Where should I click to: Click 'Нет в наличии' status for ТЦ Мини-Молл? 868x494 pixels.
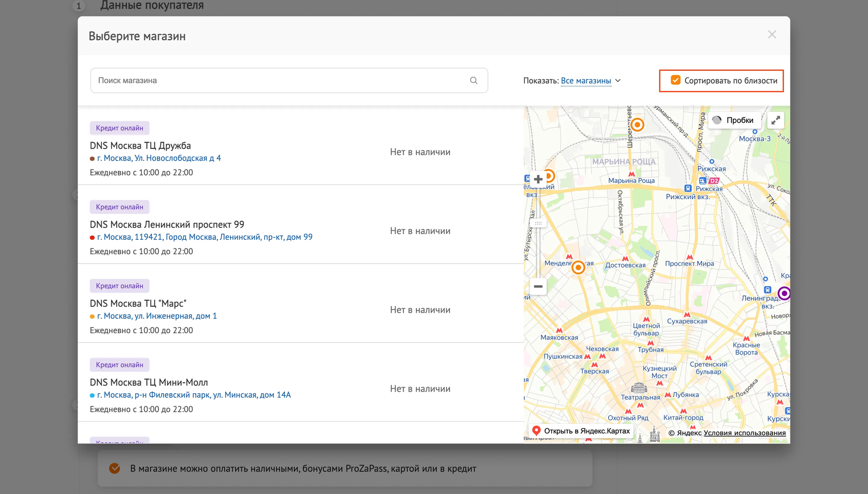[420, 389]
